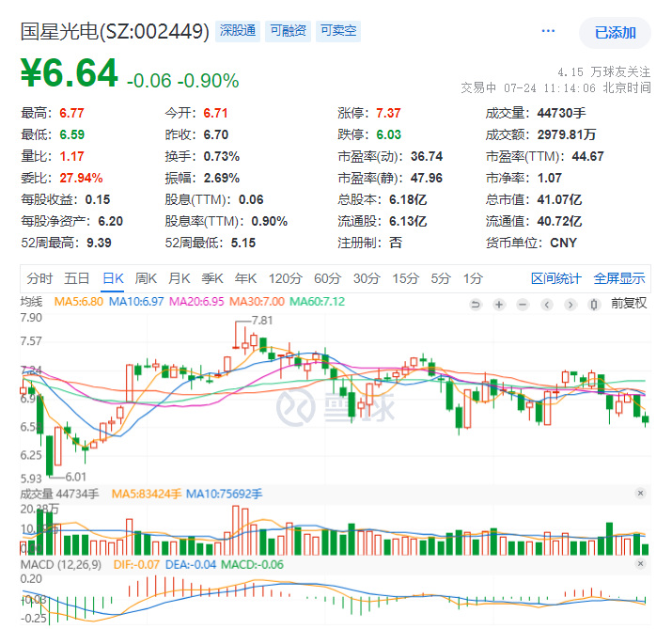
Task: Click the 全屏显示 fullscreen link
Action: coord(618,278)
